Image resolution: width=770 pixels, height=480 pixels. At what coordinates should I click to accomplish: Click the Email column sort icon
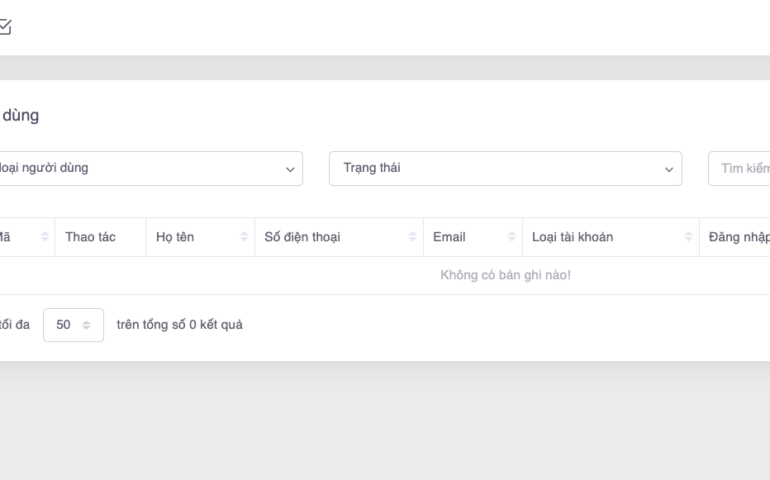(511, 237)
